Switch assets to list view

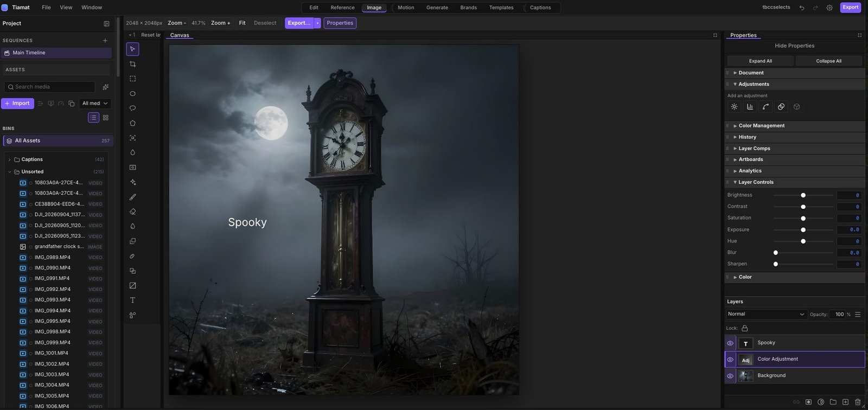(93, 118)
